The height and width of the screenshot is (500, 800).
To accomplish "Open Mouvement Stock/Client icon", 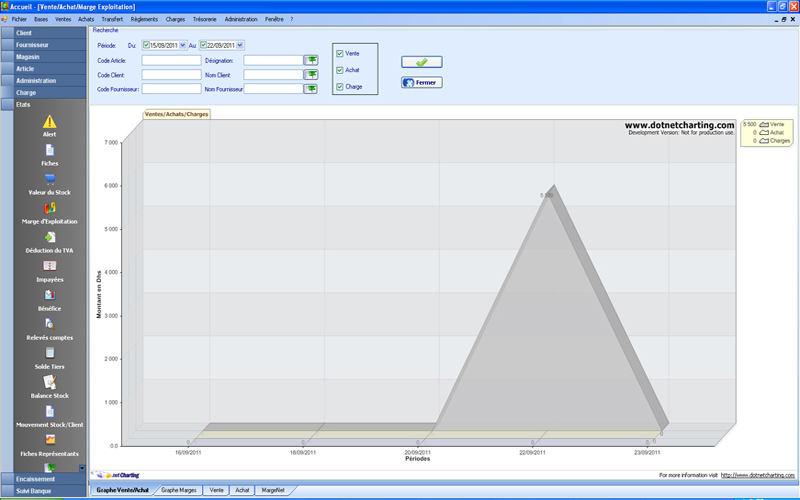I will click(x=49, y=411).
